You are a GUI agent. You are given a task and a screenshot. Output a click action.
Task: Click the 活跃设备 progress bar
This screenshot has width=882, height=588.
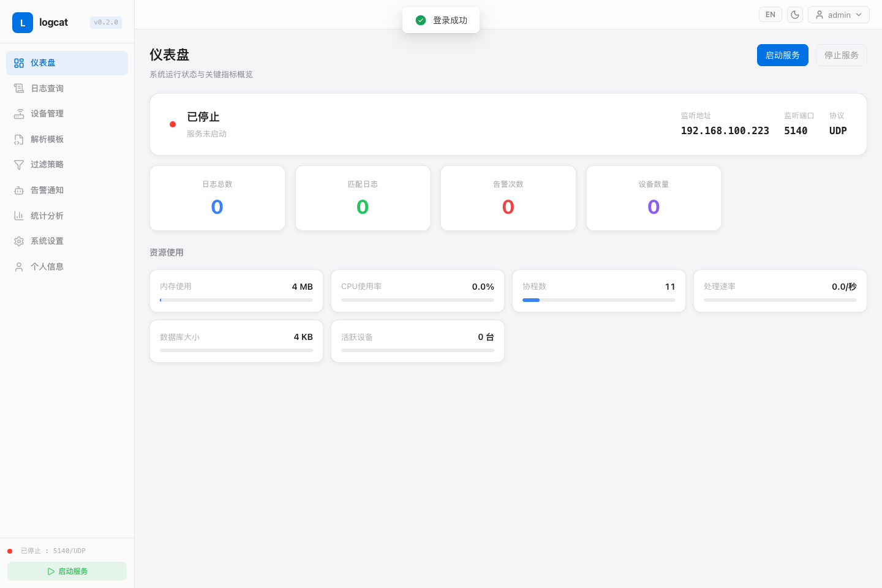click(418, 350)
